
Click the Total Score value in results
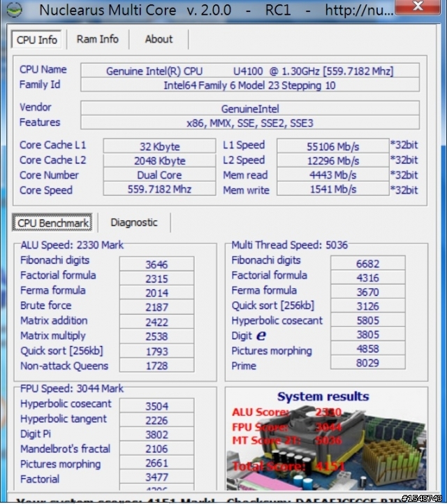click(x=330, y=466)
